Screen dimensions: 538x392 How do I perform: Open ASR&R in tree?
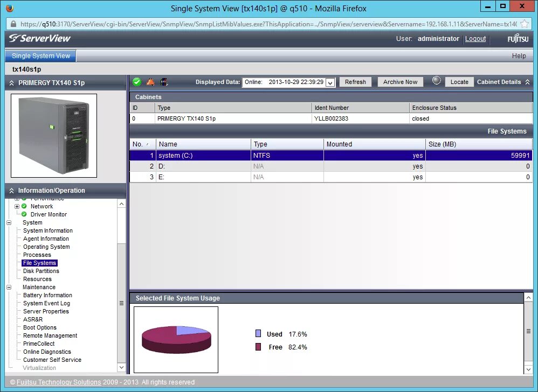[x=33, y=319]
